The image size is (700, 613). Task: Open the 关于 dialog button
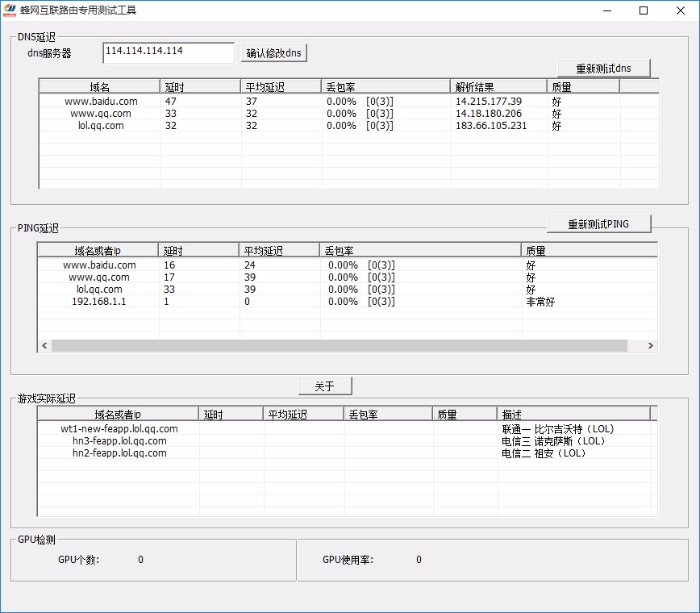325,386
